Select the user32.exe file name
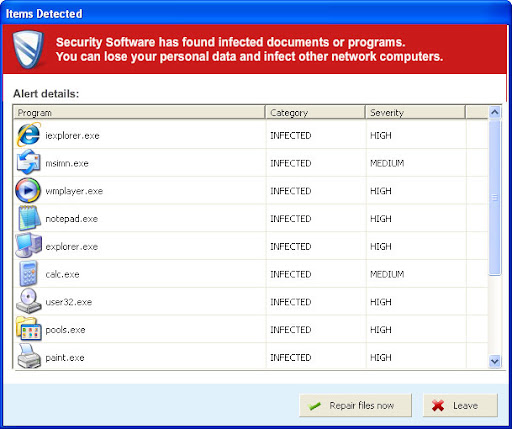Image resolution: width=512 pixels, height=429 pixels. pos(69,302)
